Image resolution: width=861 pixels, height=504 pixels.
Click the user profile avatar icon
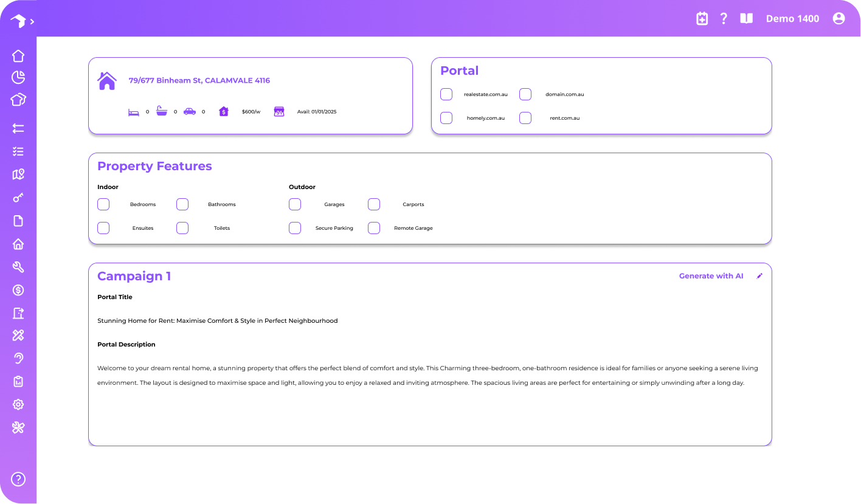pyautogui.click(x=839, y=19)
